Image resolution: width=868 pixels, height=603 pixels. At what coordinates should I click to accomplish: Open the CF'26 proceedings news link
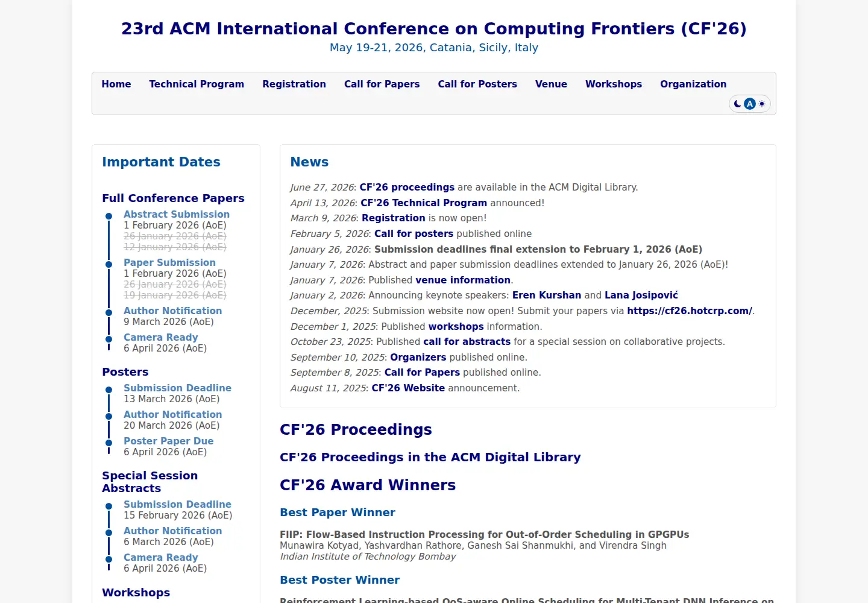tap(407, 188)
